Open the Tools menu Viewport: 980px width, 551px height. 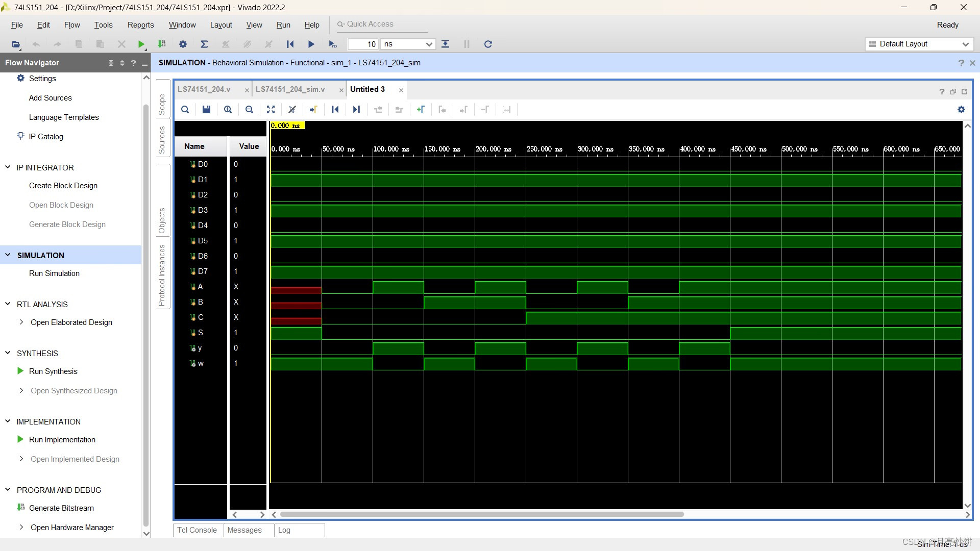(103, 25)
